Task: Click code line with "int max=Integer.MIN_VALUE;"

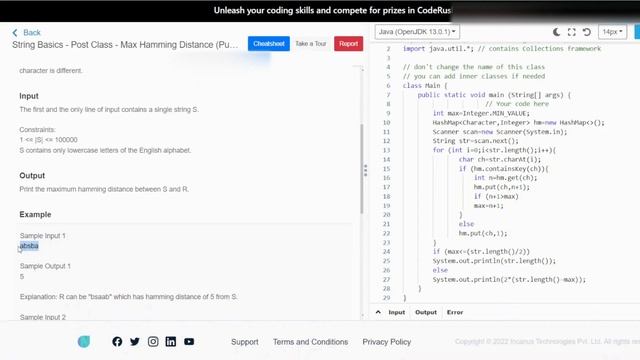Action: (481, 113)
